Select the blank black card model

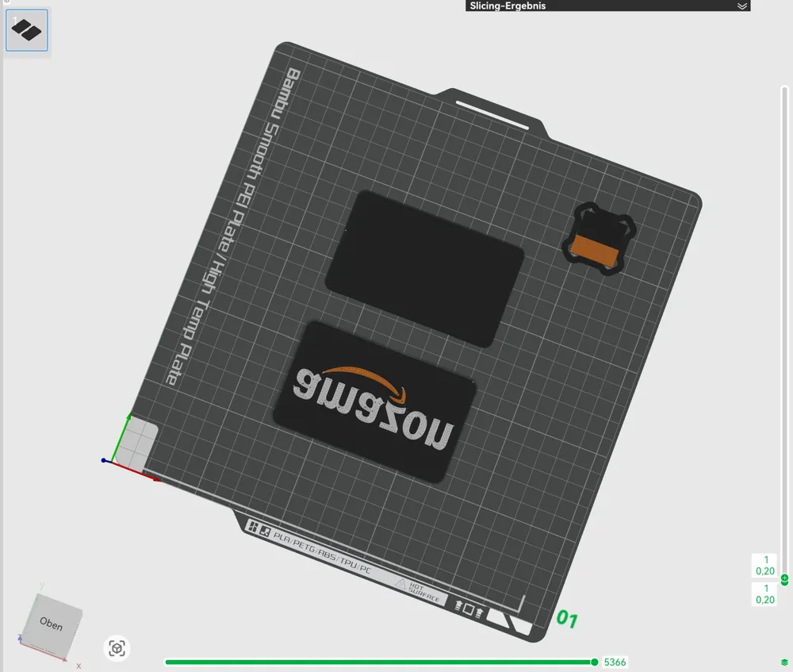(x=424, y=269)
